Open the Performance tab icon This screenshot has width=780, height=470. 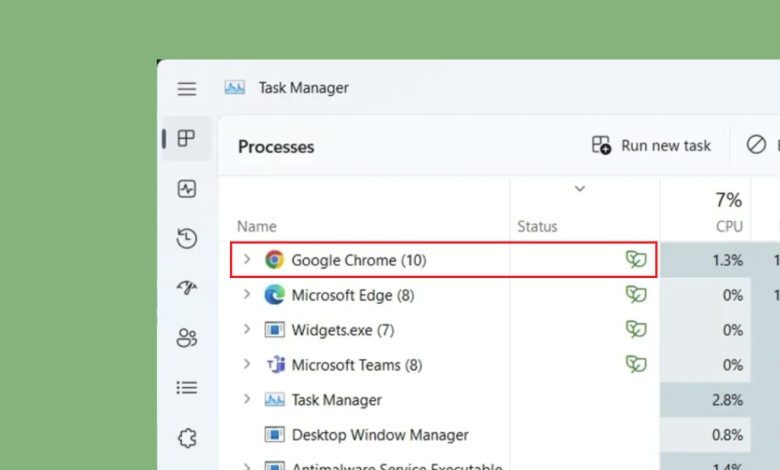(x=187, y=189)
